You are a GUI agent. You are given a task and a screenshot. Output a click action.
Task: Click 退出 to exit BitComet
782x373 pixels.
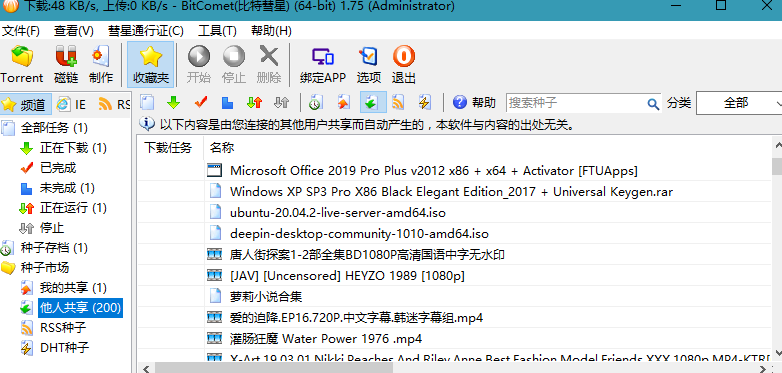click(x=403, y=64)
